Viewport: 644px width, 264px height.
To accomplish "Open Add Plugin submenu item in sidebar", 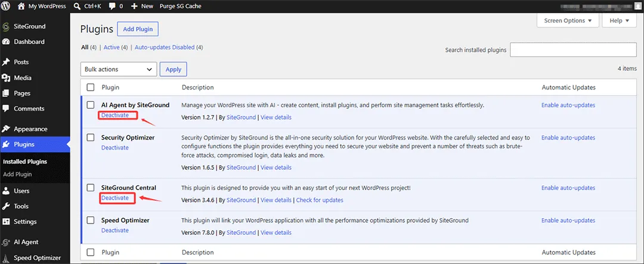I will [x=17, y=175].
